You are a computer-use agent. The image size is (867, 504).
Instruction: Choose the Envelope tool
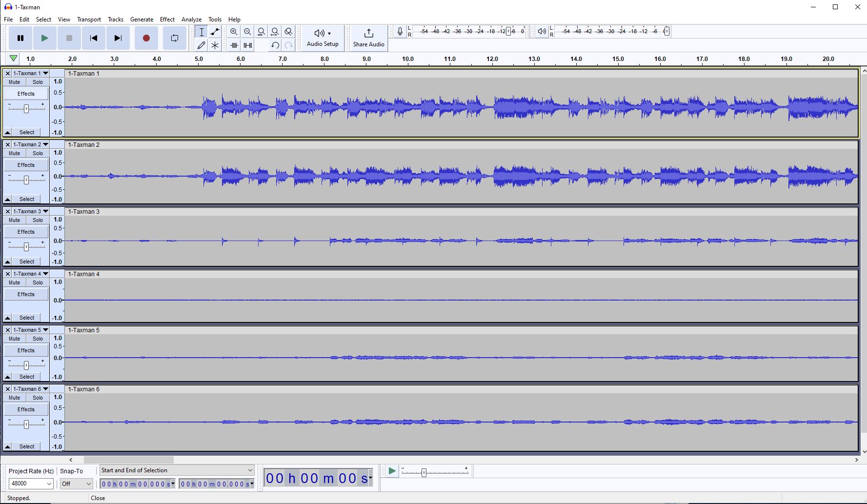pyautogui.click(x=215, y=32)
